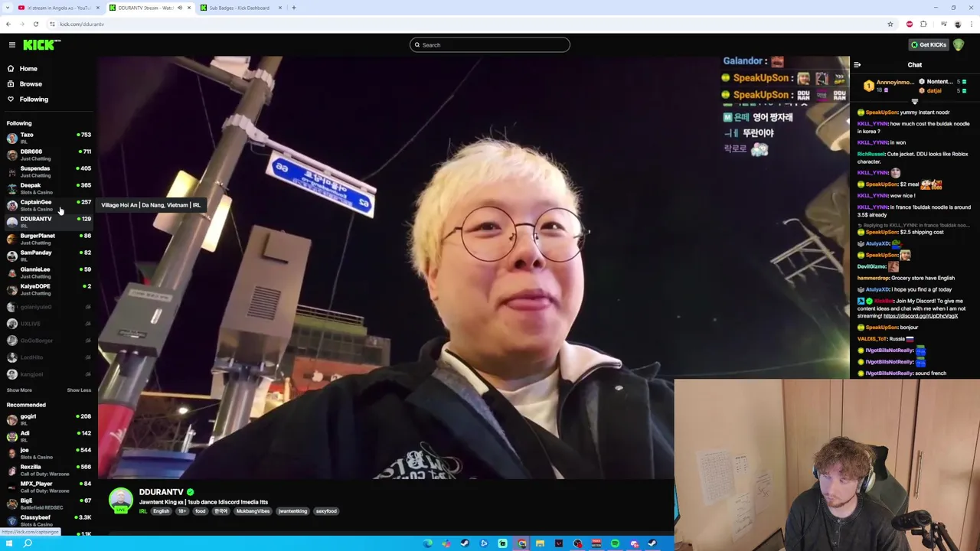Open the Extensions puzzle icon
The image size is (980, 551).
[x=924, y=24]
